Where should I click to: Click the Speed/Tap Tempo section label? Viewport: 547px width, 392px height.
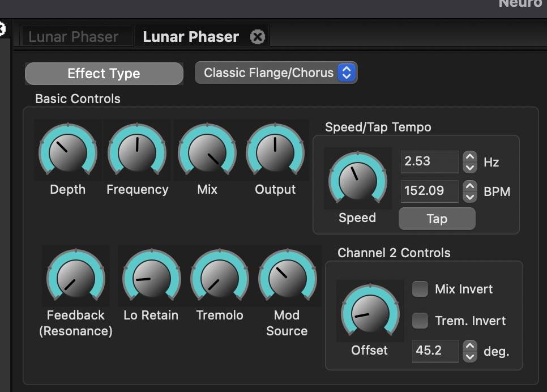pos(378,127)
